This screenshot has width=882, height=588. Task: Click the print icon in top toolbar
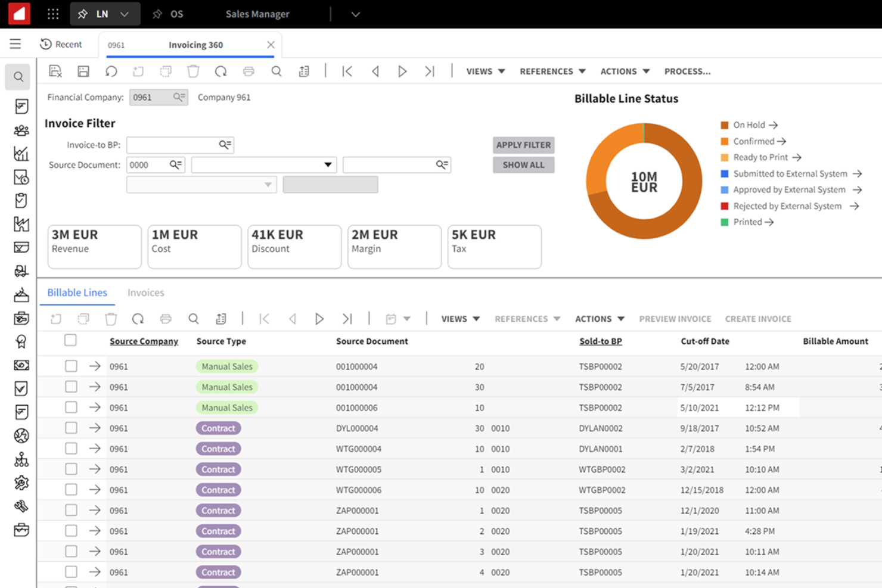[x=249, y=71]
